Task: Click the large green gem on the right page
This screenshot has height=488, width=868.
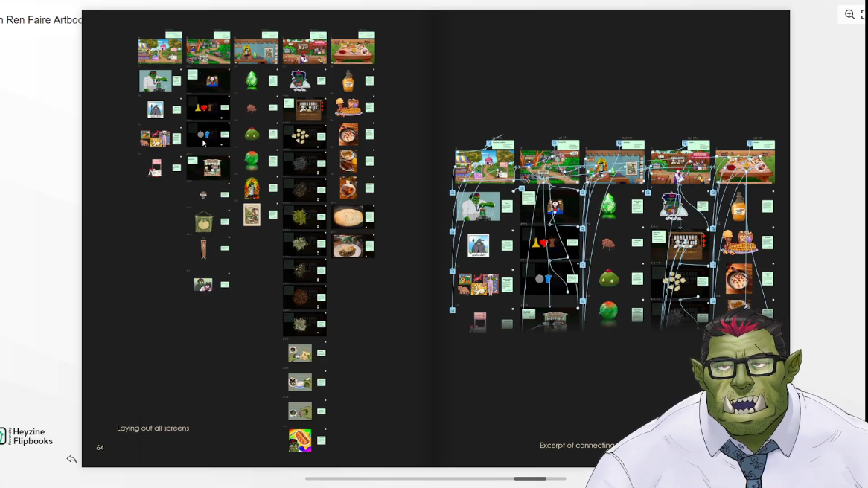Action: point(608,205)
